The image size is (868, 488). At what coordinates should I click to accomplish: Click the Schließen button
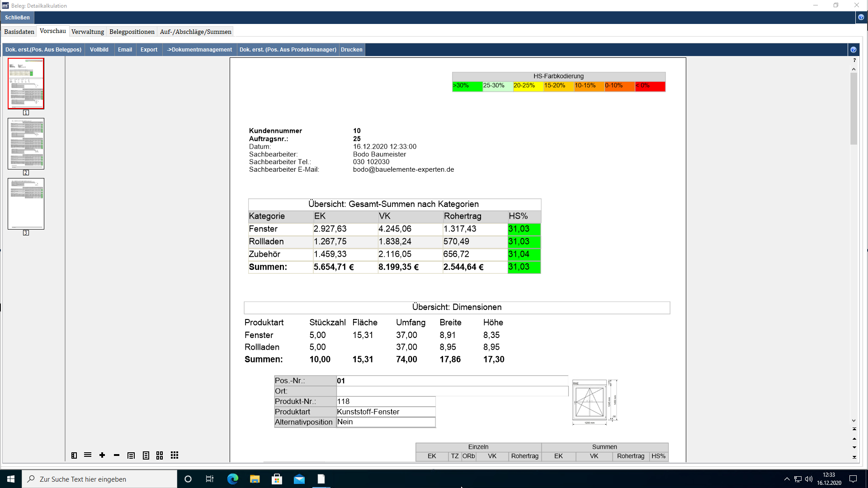point(17,18)
